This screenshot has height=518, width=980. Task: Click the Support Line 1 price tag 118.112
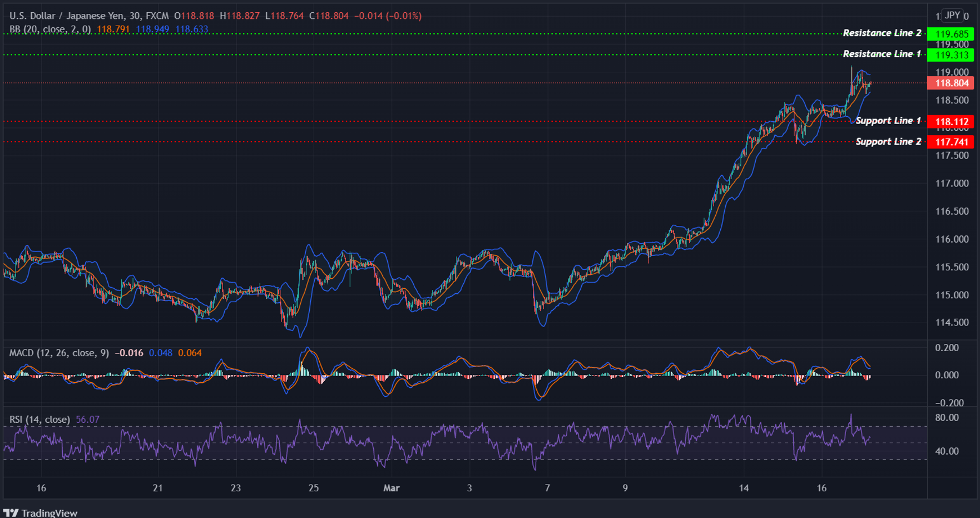[953, 121]
